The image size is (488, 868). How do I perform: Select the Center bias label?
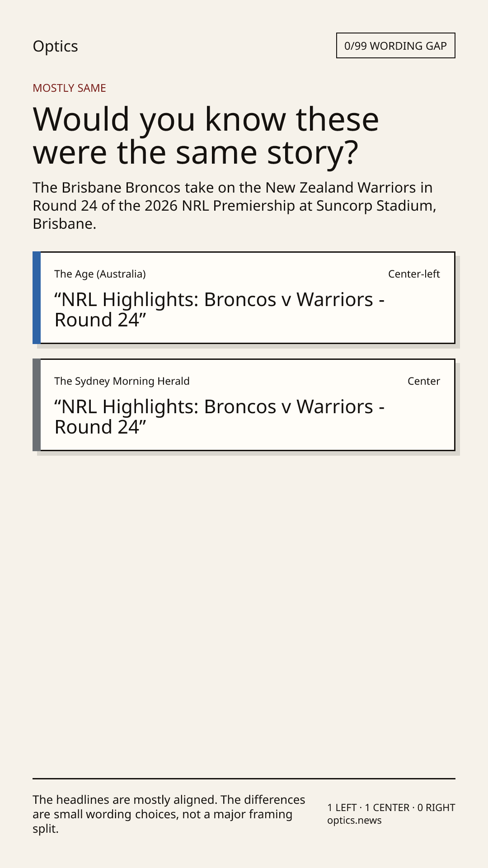[x=424, y=381]
